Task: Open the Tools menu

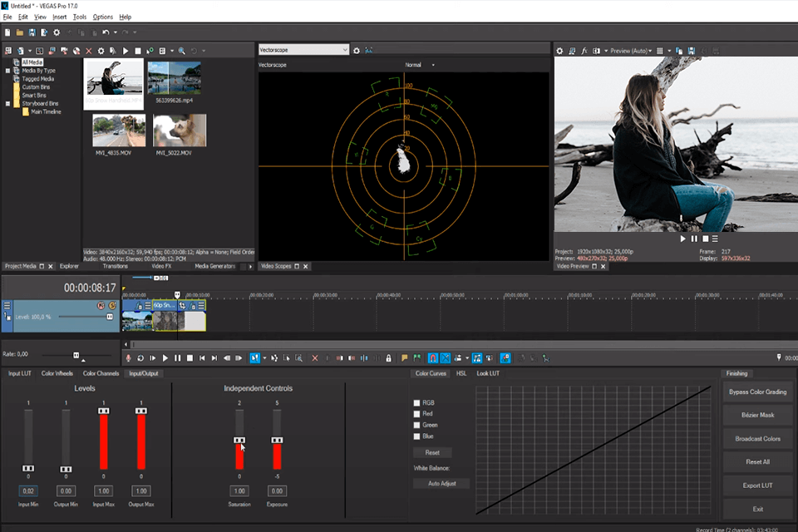Action: [80, 17]
